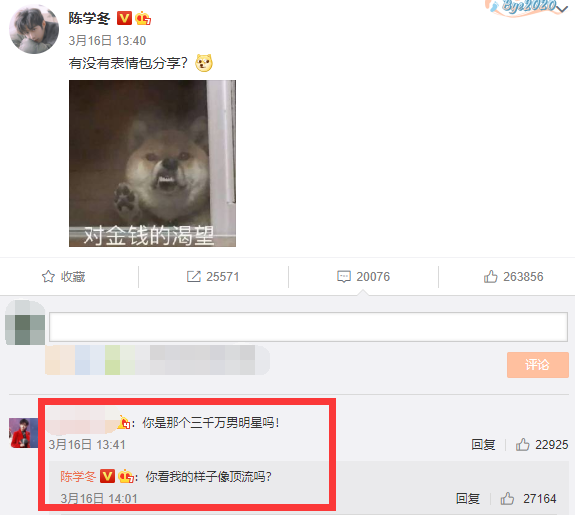The height and width of the screenshot is (515, 575).
Task: Expand the post options chevron
Action: coord(563,9)
